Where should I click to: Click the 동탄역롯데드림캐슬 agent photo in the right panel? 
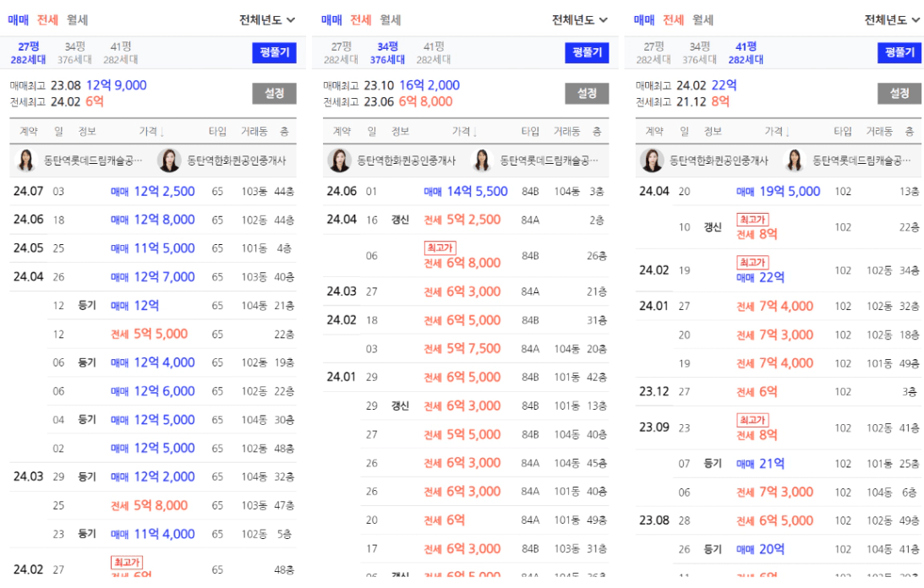[x=795, y=160]
